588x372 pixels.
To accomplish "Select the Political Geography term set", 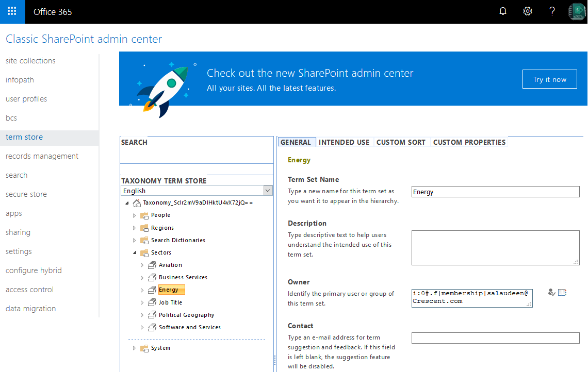I will 186,315.
